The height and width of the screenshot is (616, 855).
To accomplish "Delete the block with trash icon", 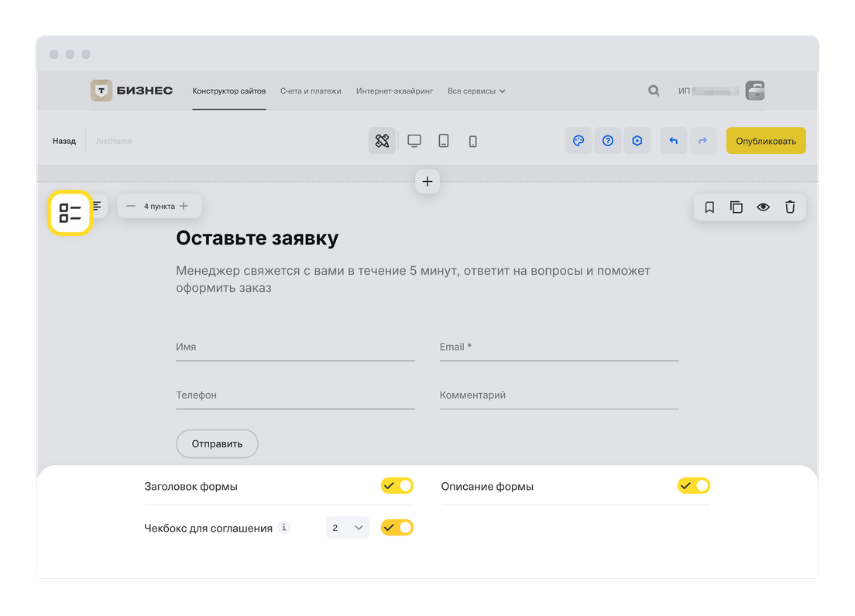I will tap(790, 207).
